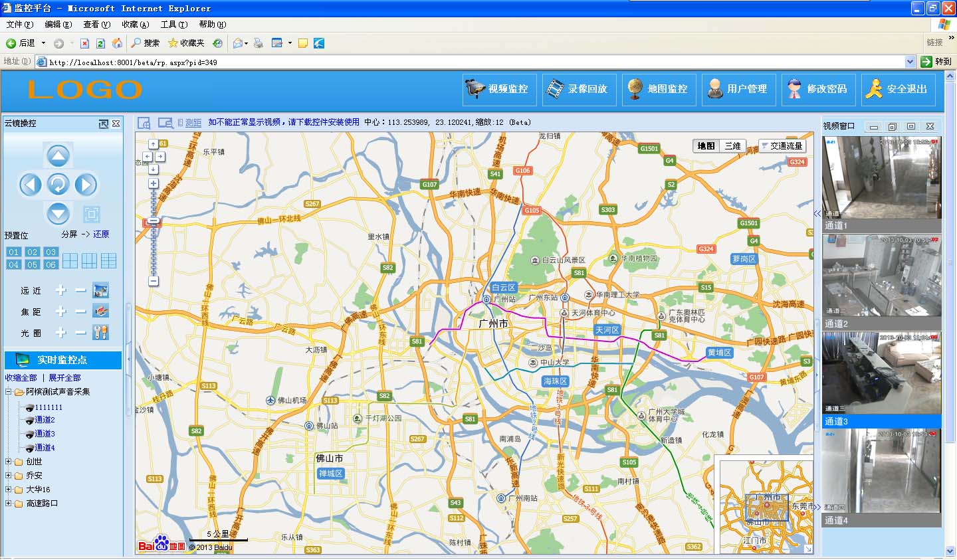Image resolution: width=957 pixels, height=560 pixels.
Task: Decrease focus with minus next to 焦距
Action: pos(80,311)
